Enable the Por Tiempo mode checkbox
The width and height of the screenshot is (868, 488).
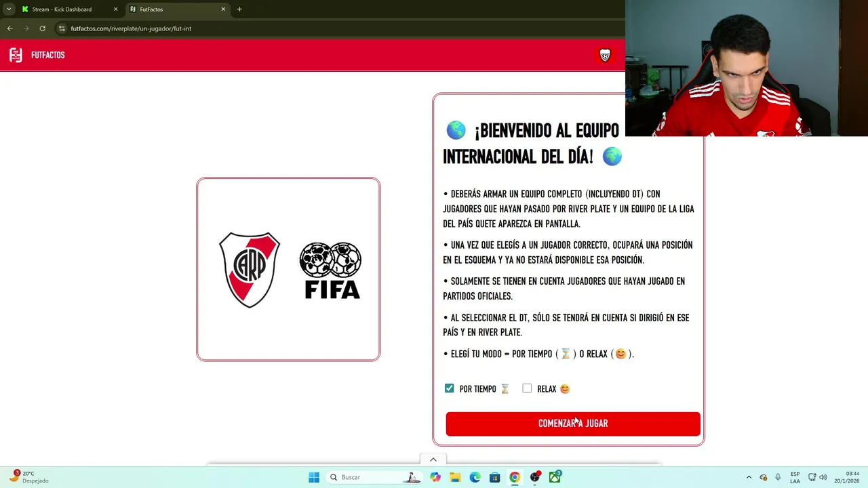pos(449,388)
